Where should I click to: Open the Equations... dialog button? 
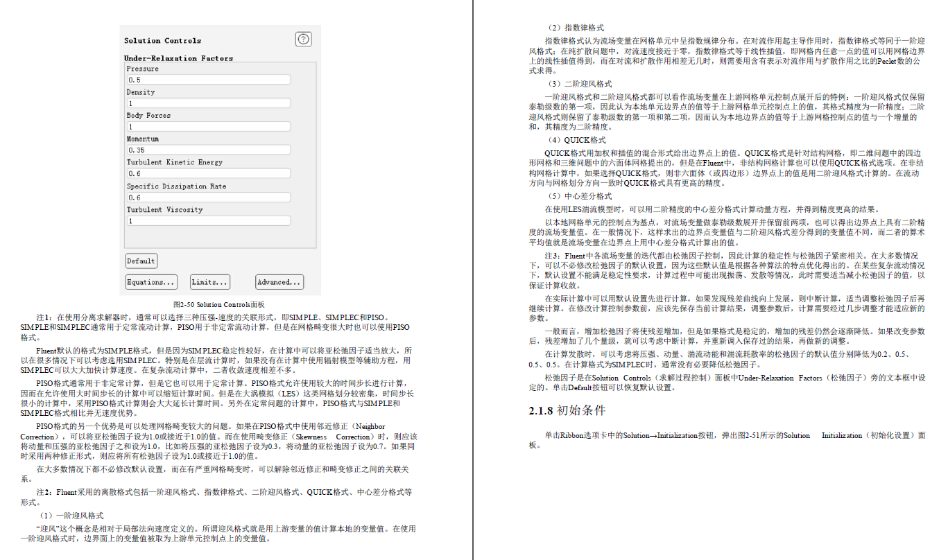tap(150, 282)
